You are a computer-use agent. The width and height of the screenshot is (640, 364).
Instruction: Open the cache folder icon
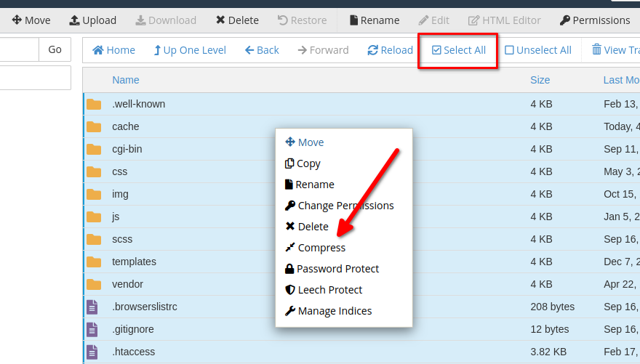(94, 126)
